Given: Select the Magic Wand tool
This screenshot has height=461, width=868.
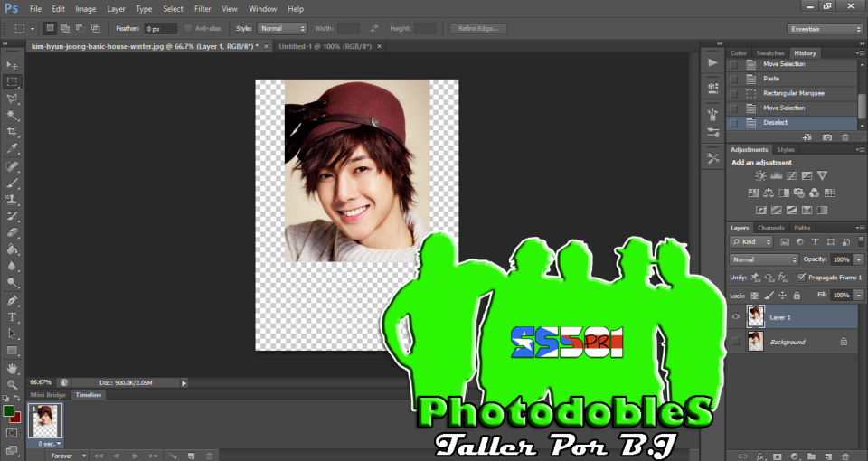Looking at the screenshot, I should 12,115.
